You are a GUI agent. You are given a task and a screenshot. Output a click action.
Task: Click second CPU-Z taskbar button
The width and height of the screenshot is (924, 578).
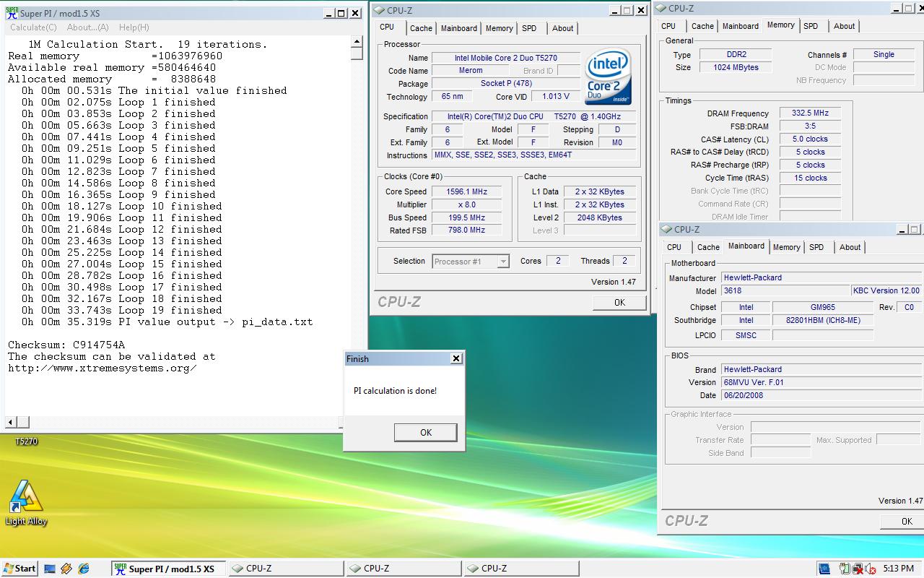coord(404,569)
